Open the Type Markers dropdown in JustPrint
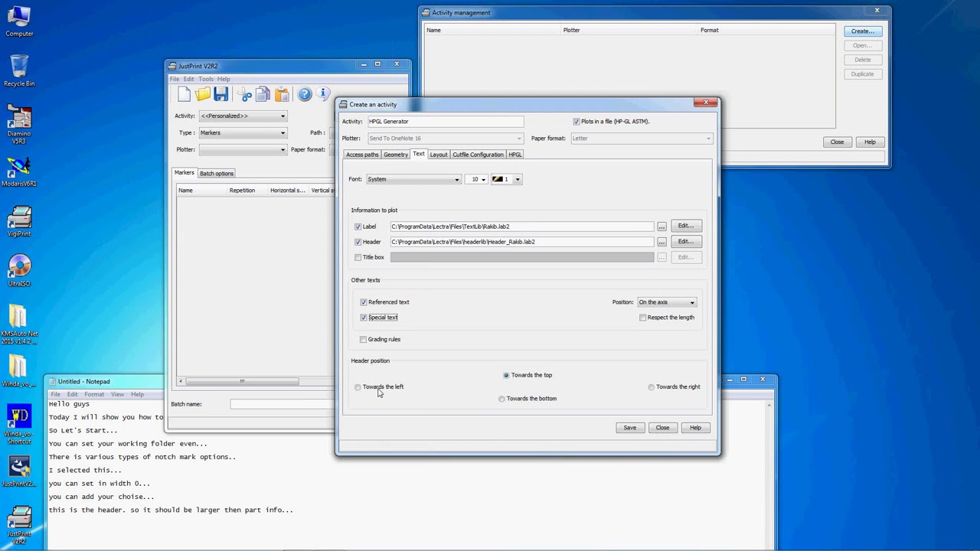 point(243,133)
